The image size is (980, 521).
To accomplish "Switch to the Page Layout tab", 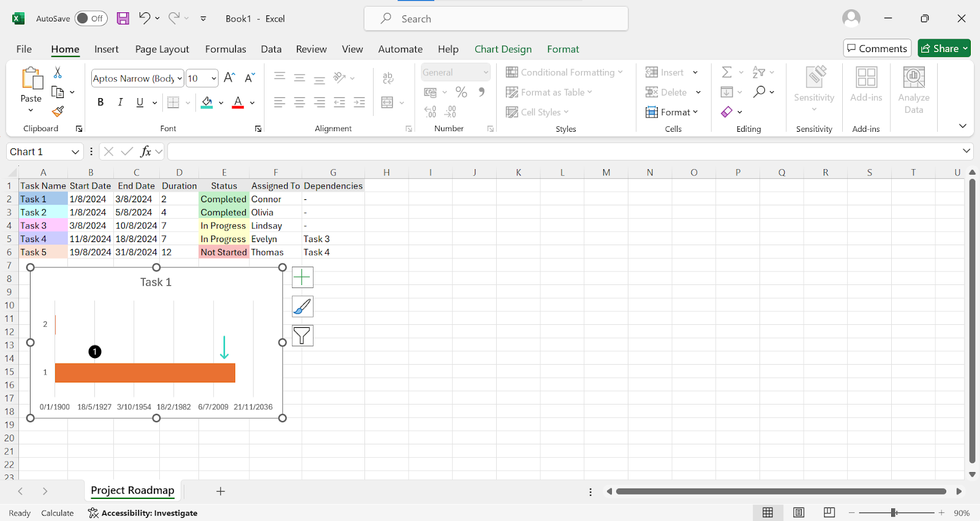I will tap(162, 49).
